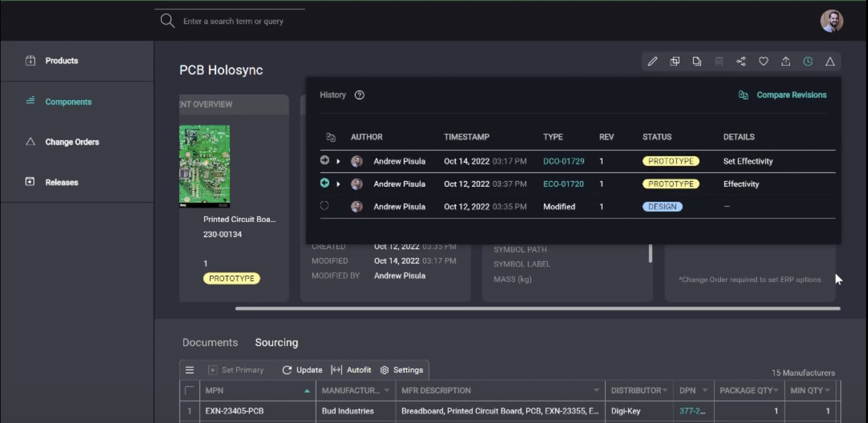The image size is (868, 423).
Task: Sort by the MPN column arrow
Action: pos(307,391)
